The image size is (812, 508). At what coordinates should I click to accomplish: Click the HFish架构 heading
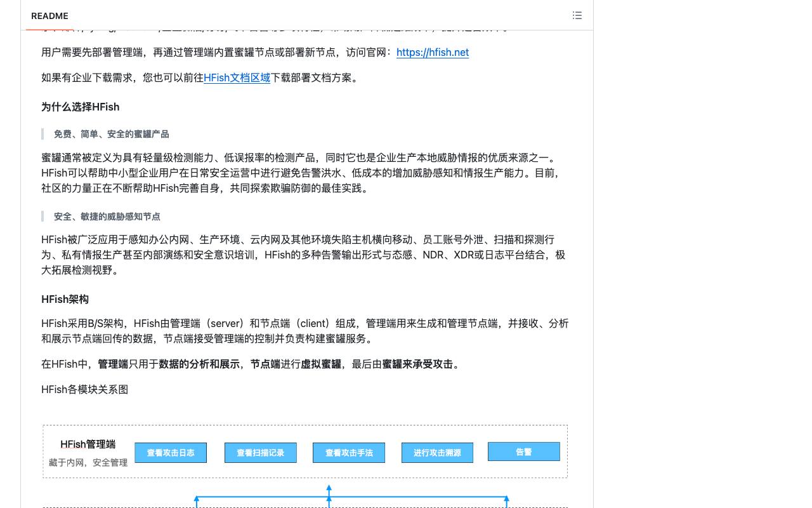coord(65,299)
